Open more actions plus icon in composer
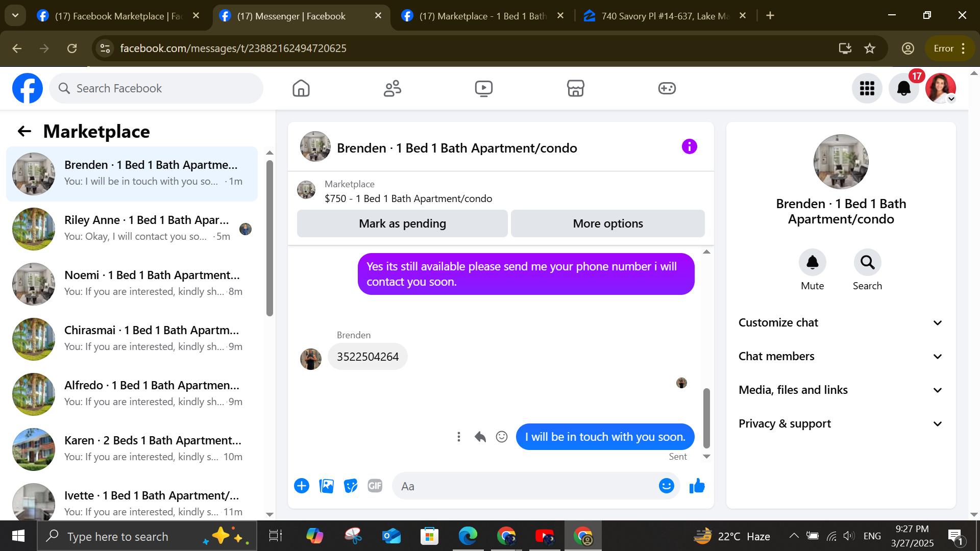This screenshot has height=551, width=980. (302, 486)
